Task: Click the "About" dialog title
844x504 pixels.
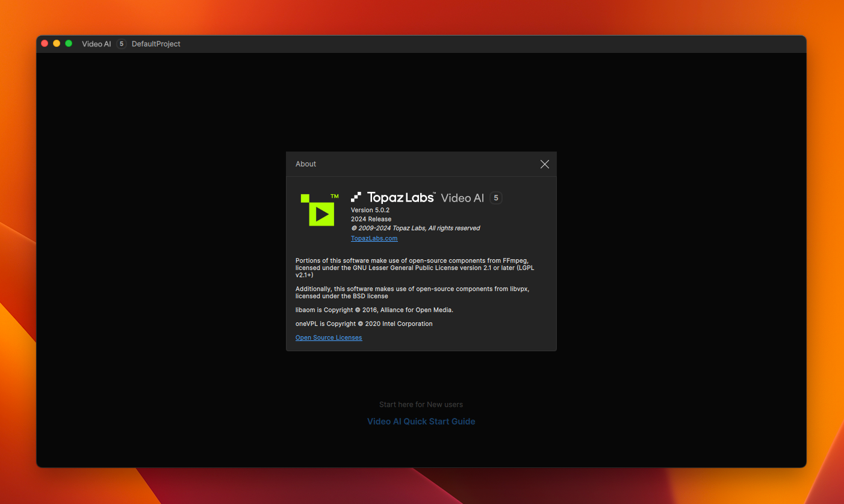Action: coord(306,164)
